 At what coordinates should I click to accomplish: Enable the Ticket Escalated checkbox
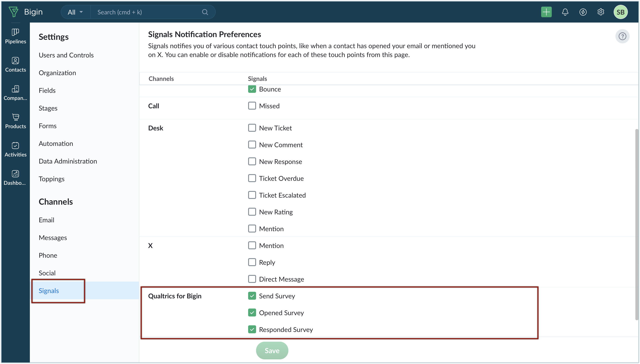(x=252, y=195)
